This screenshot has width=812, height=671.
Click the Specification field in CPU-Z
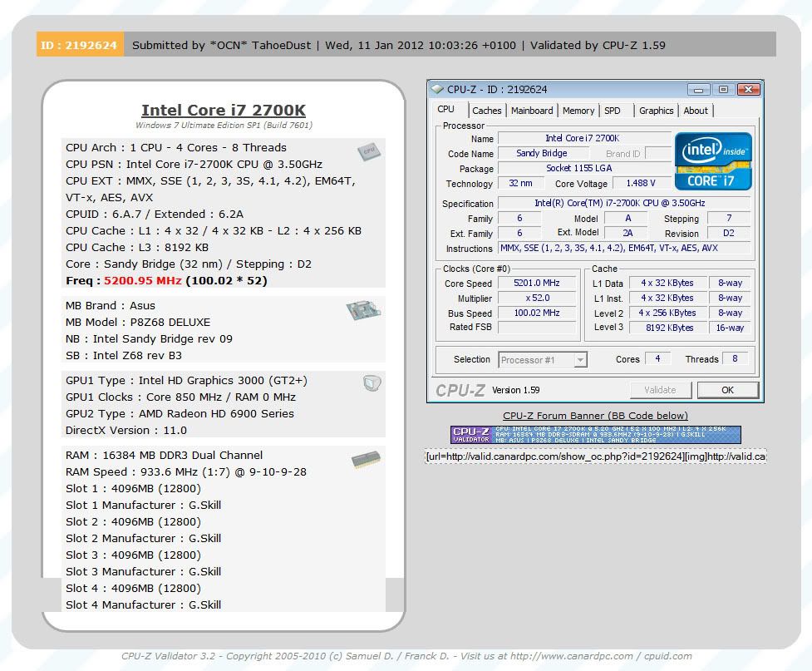[623, 203]
